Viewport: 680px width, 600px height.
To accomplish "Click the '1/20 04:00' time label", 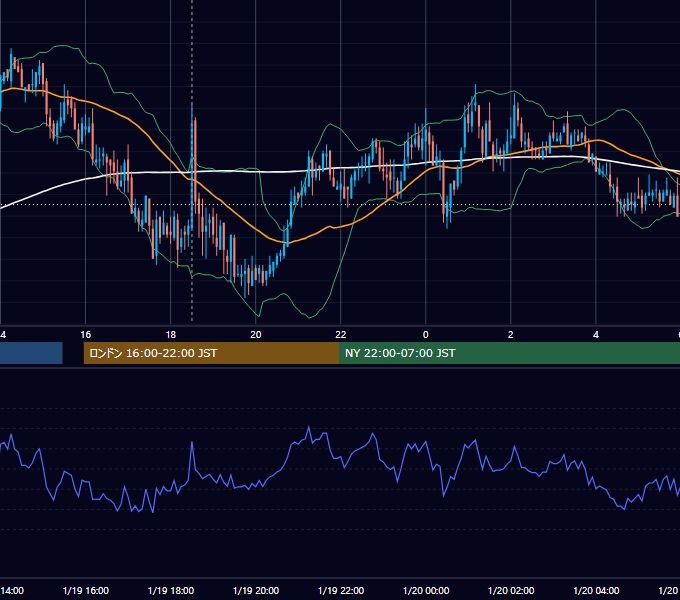I will [596, 590].
